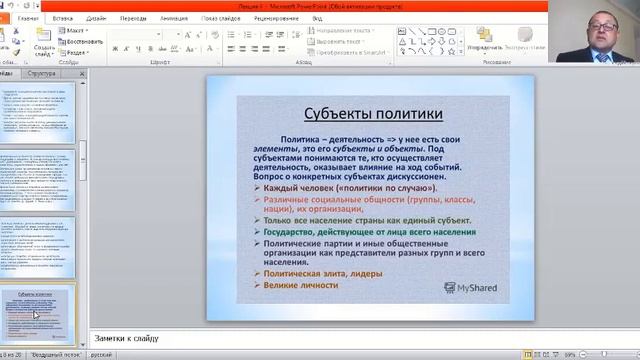Expand the shapes gallery more button
Image resolution: width=640 pixels, height=360 pixels.
(x=461, y=52)
